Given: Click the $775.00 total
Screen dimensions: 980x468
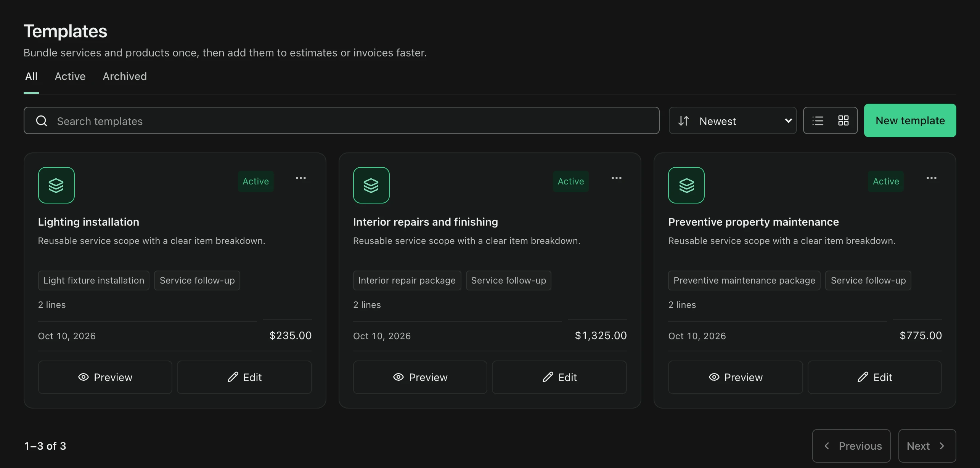Looking at the screenshot, I should [921, 335].
